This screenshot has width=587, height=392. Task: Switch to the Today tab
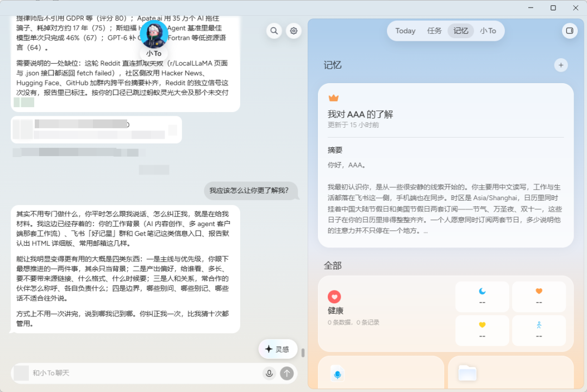tap(405, 30)
